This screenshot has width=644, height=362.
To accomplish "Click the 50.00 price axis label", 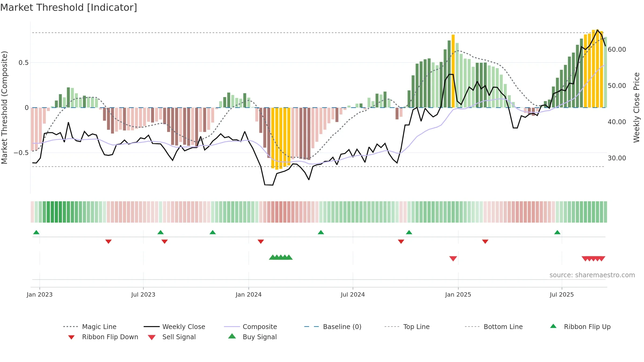I will (x=617, y=86).
